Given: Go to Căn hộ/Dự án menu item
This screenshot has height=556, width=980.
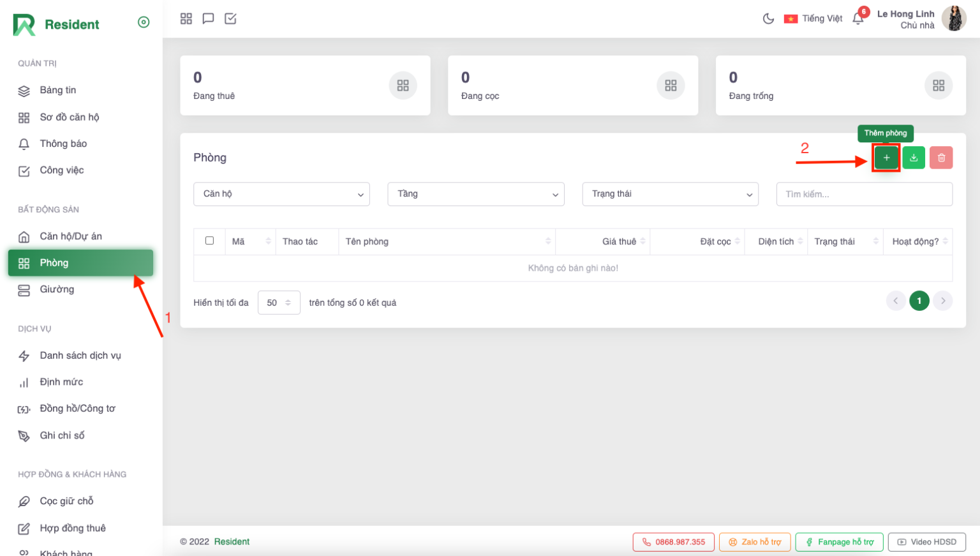Looking at the screenshot, I should click(70, 236).
